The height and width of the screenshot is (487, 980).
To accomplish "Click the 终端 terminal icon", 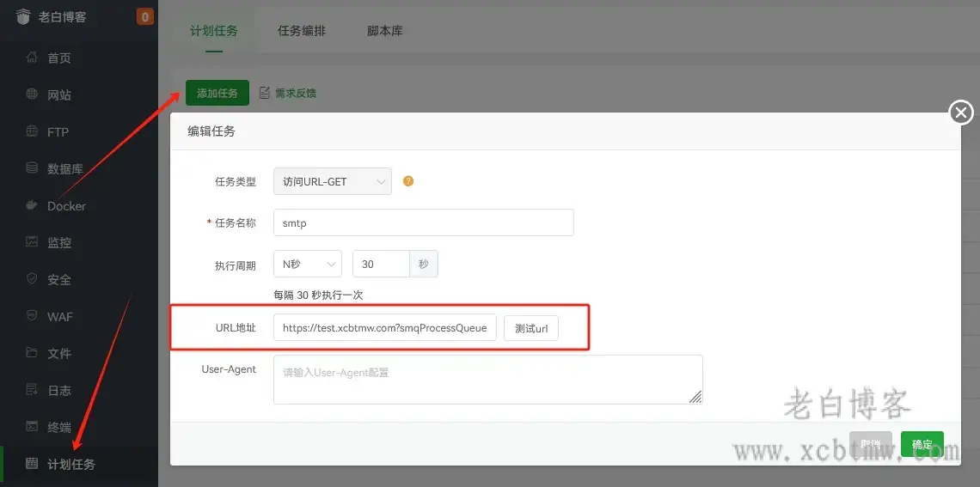I will 32,426.
